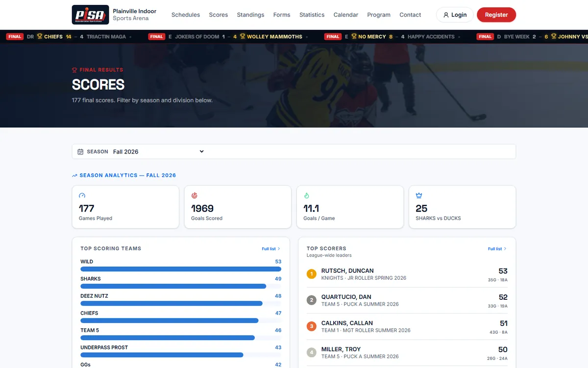Click the target icon on Goals Scored card

195,195
